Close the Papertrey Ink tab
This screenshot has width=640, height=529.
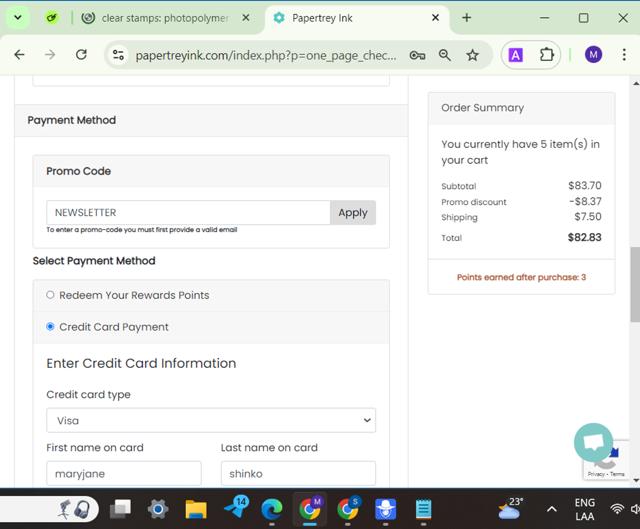click(436, 18)
